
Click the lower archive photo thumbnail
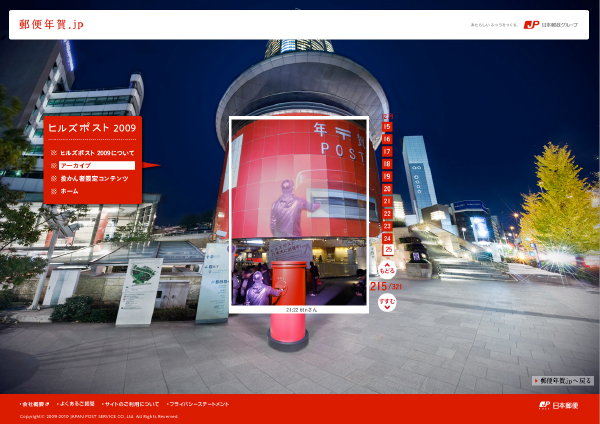298,273
